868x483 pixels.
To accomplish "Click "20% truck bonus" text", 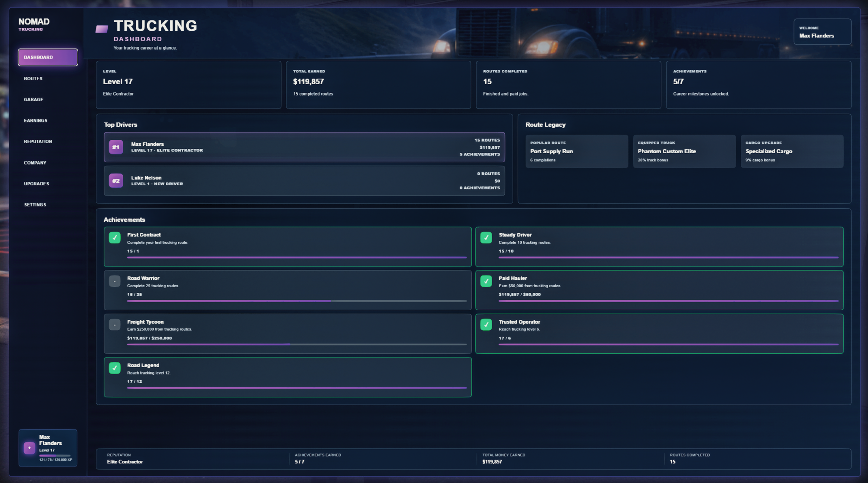I will (653, 160).
